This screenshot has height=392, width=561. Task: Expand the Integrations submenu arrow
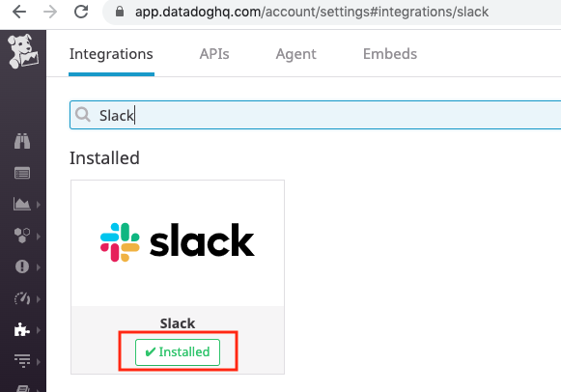[39, 330]
